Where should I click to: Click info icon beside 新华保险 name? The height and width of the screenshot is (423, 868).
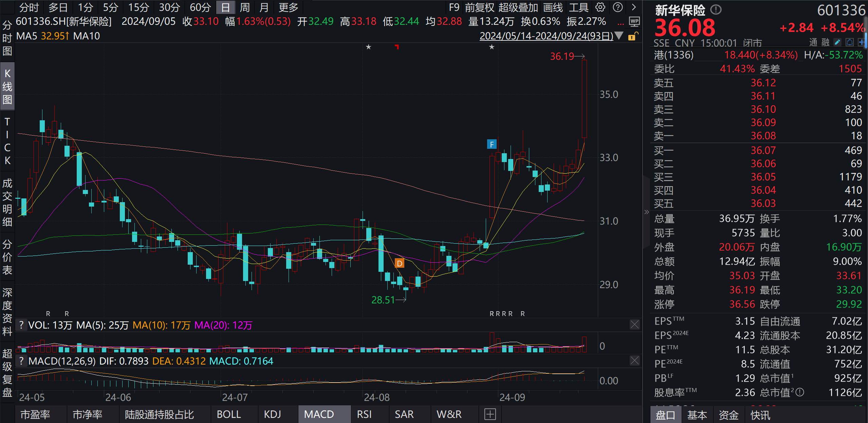tap(716, 10)
